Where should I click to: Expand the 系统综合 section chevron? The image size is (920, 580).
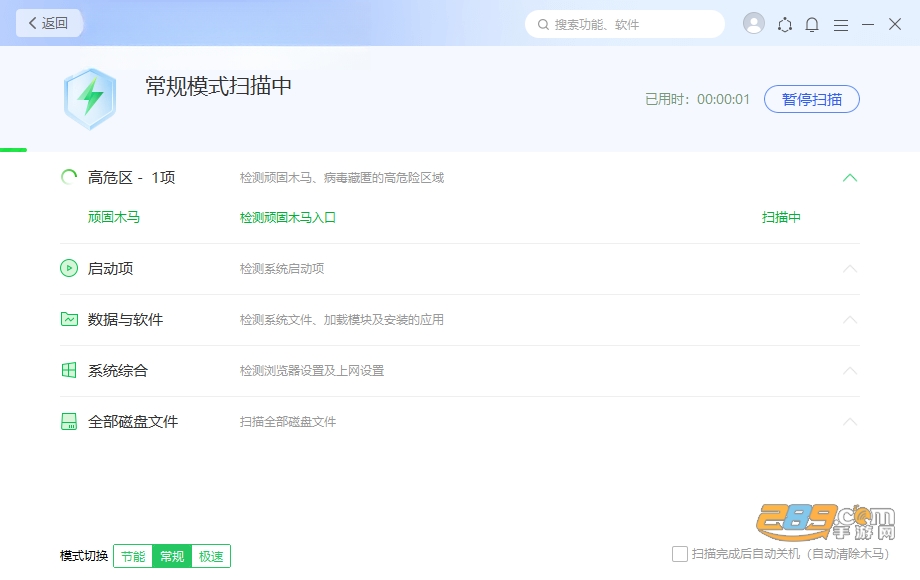(x=850, y=371)
